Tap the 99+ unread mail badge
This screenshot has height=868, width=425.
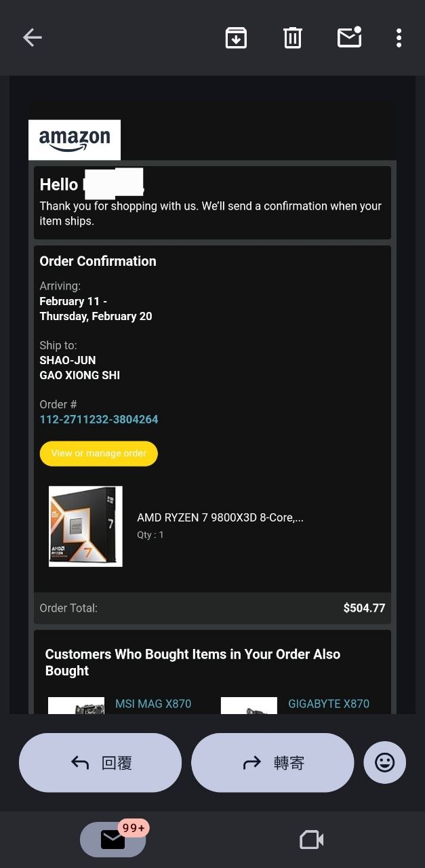click(134, 828)
